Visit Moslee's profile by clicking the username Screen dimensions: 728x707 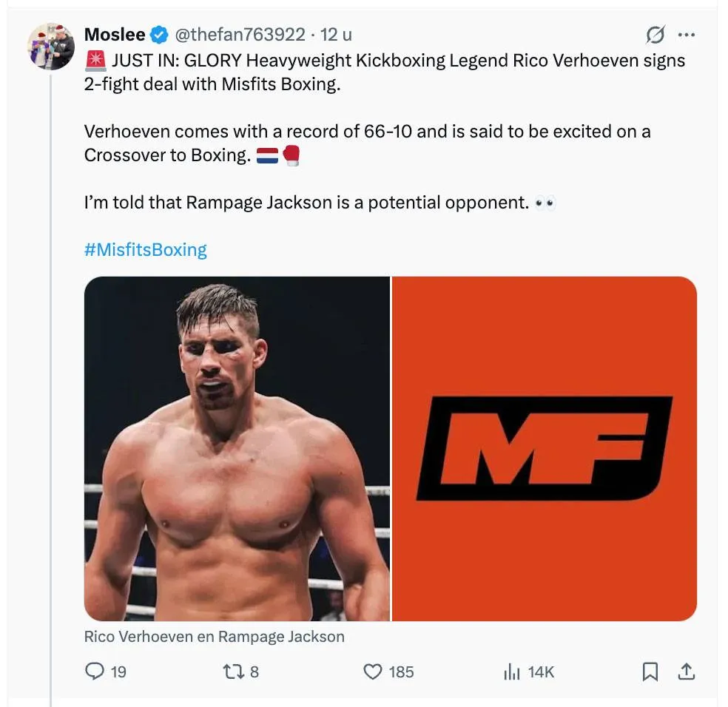pyautogui.click(x=113, y=34)
